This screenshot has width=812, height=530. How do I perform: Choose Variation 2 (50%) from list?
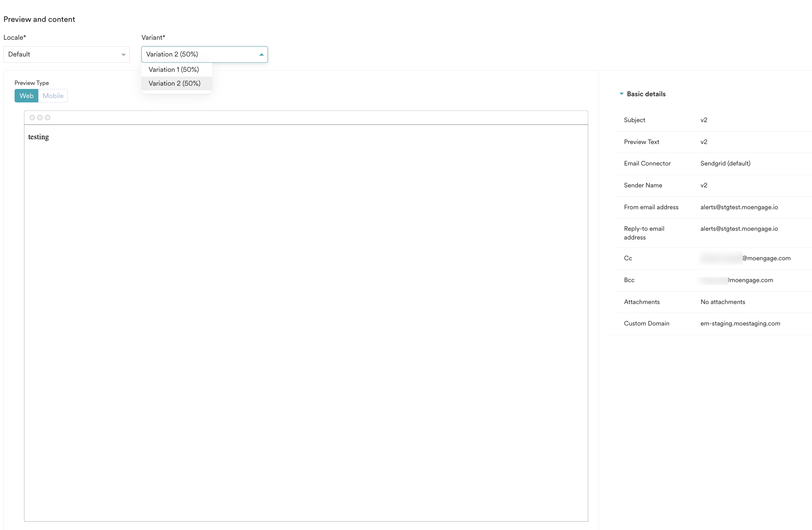(175, 83)
